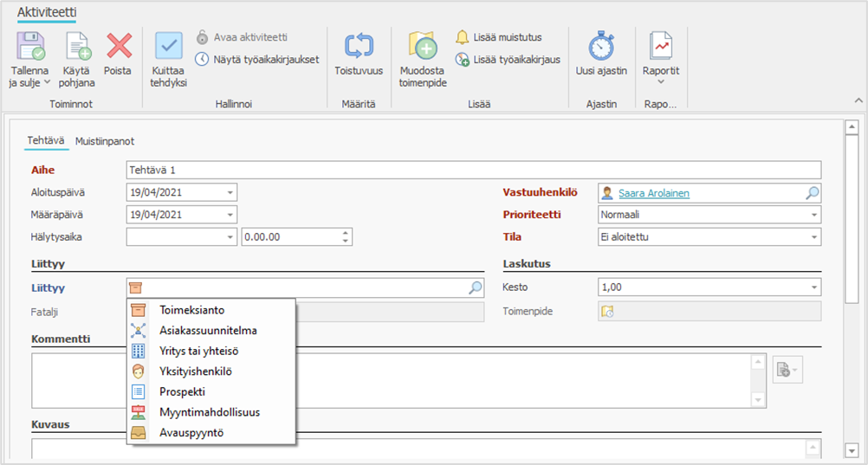Switch to the Muistiinpanot tab
The image size is (868, 465).
click(x=104, y=141)
